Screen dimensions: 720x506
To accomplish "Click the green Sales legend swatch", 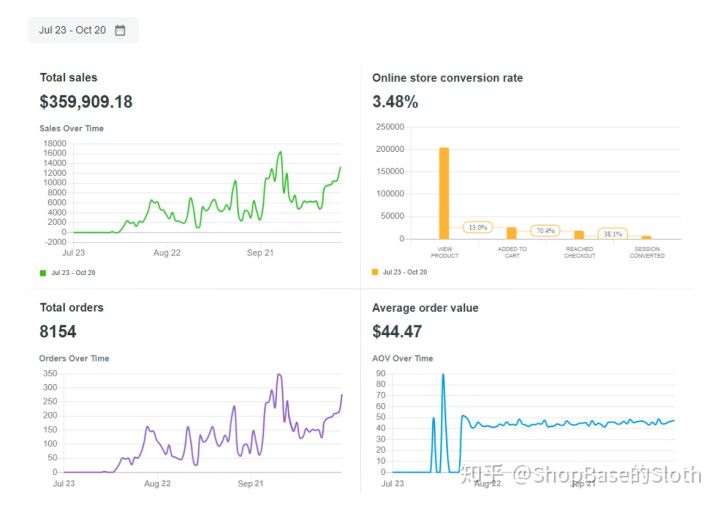I will point(43,273).
